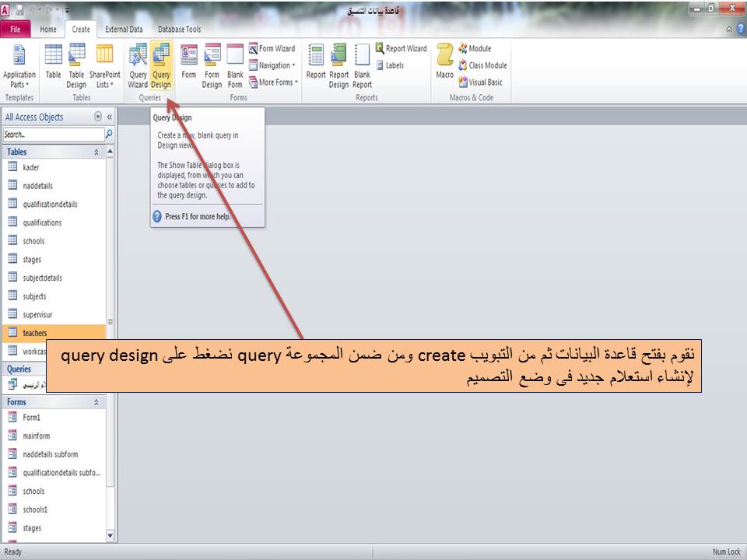Open the All Access Objects menu

pos(96,117)
